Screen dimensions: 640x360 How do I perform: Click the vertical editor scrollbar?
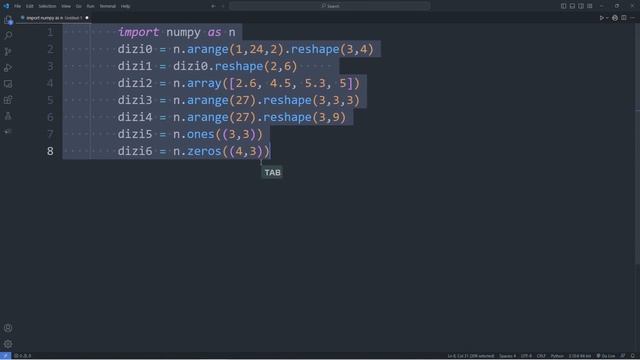[x=638, y=143]
